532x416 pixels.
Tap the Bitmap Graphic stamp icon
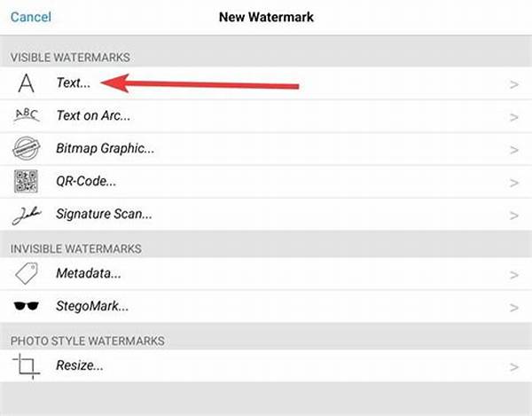click(27, 148)
